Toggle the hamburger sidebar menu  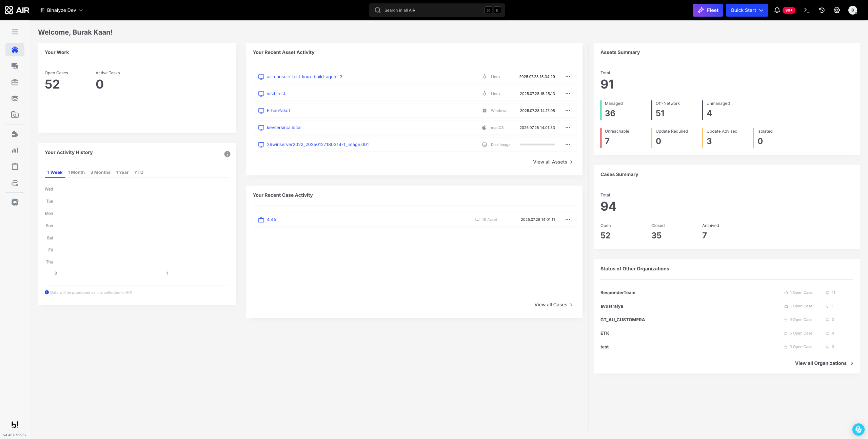[15, 32]
